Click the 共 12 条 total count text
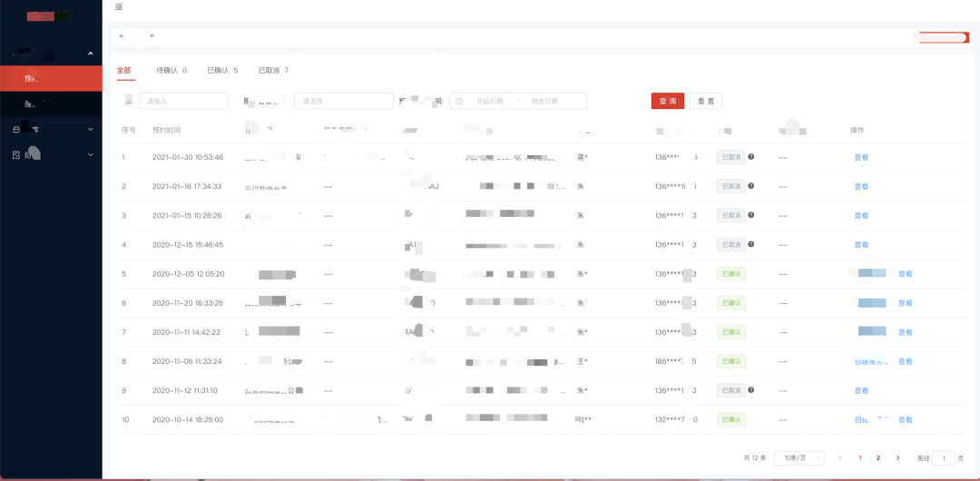Image resolution: width=980 pixels, height=481 pixels. (x=755, y=457)
